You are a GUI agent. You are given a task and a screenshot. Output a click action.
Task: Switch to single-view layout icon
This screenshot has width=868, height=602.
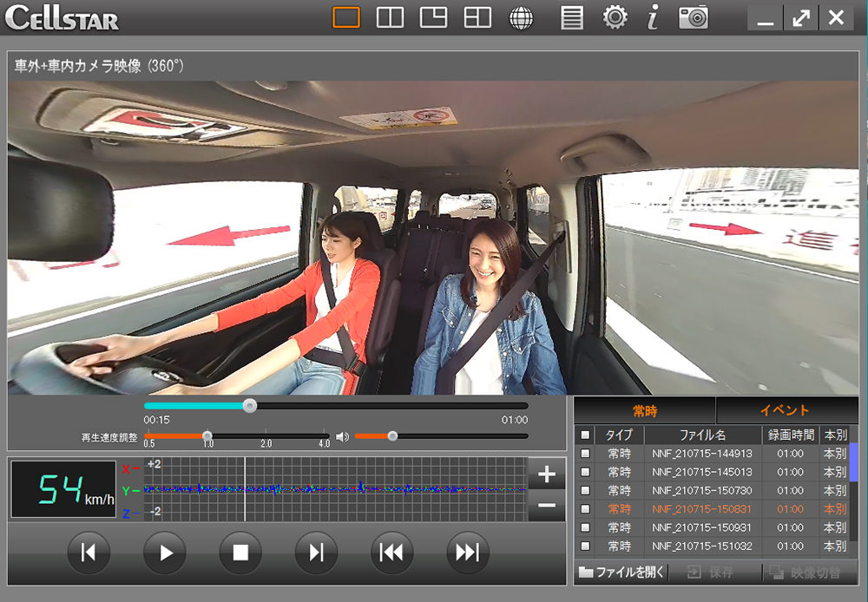pyautogui.click(x=346, y=17)
